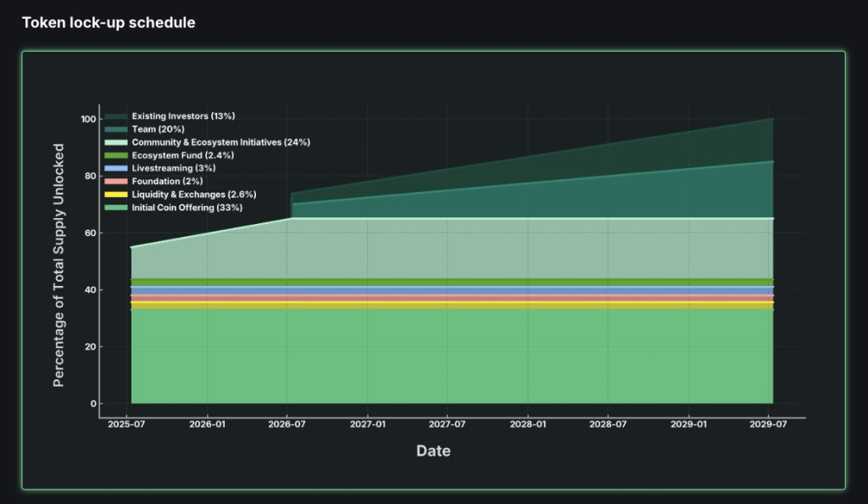This screenshot has width=868, height=504.
Task: Click the 100 value on the y-axis
Action: tap(86, 120)
